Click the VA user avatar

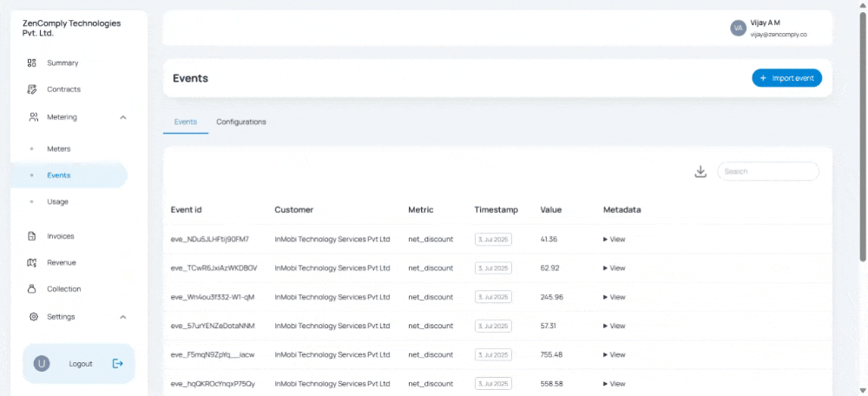(738, 28)
